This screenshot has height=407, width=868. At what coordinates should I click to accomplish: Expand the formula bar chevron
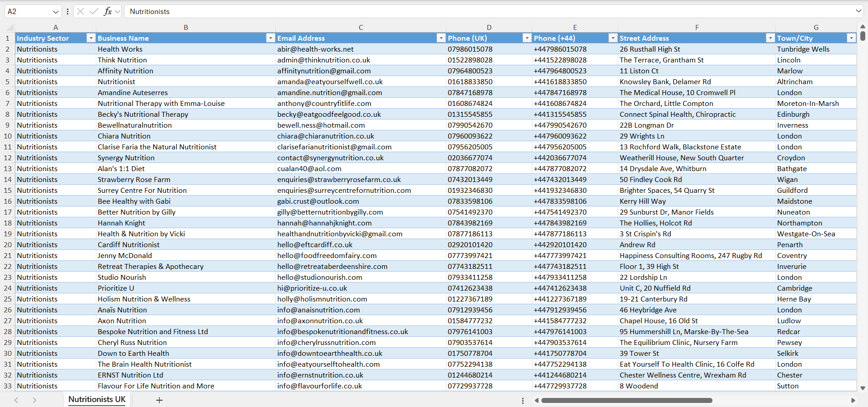(859, 11)
